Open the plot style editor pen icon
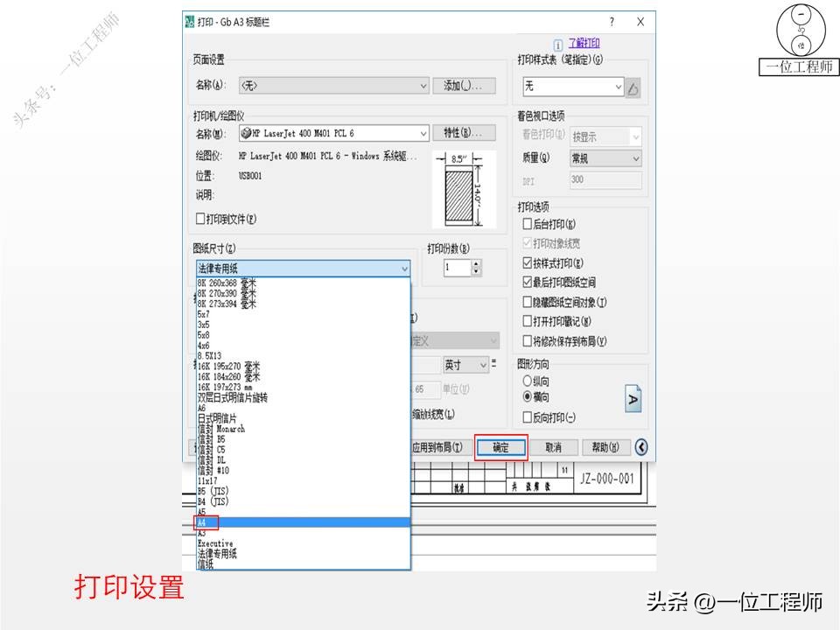The height and width of the screenshot is (630, 840). point(634,87)
